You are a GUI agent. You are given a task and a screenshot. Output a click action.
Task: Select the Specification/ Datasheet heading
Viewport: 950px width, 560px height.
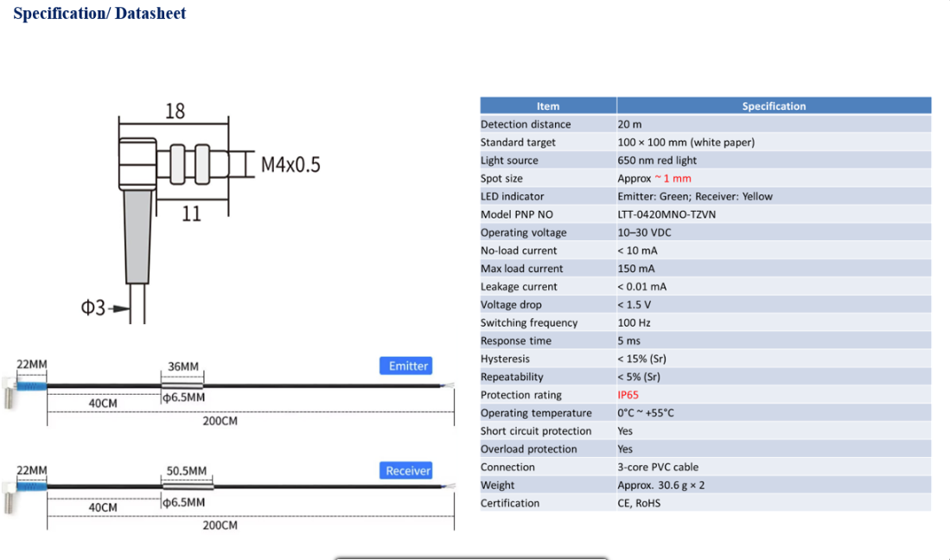coord(99,14)
